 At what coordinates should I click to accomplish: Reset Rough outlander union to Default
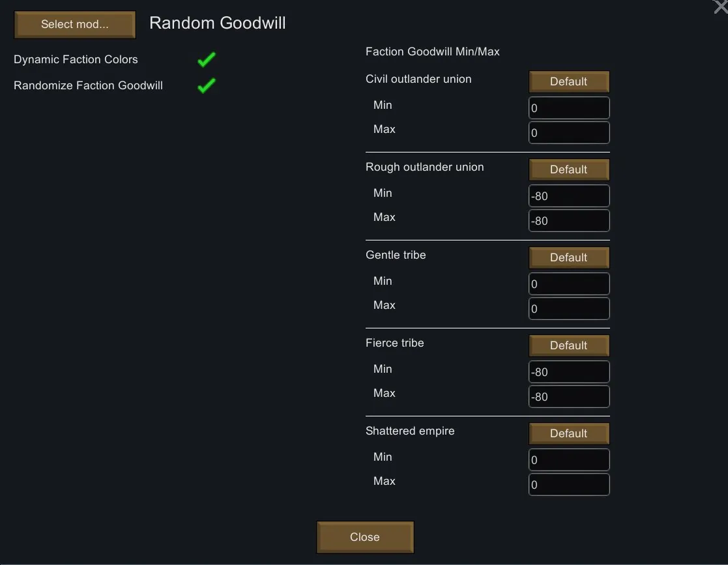pyautogui.click(x=568, y=169)
